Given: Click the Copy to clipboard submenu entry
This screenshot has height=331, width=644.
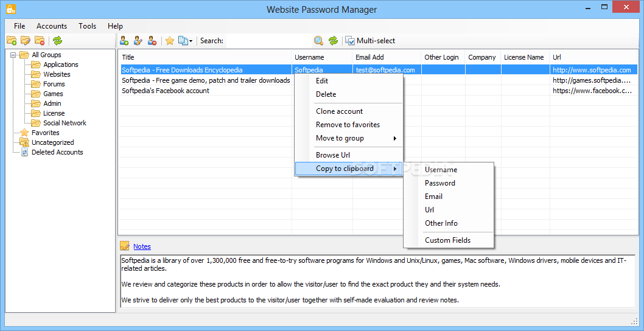Looking at the screenshot, I should (x=349, y=169).
